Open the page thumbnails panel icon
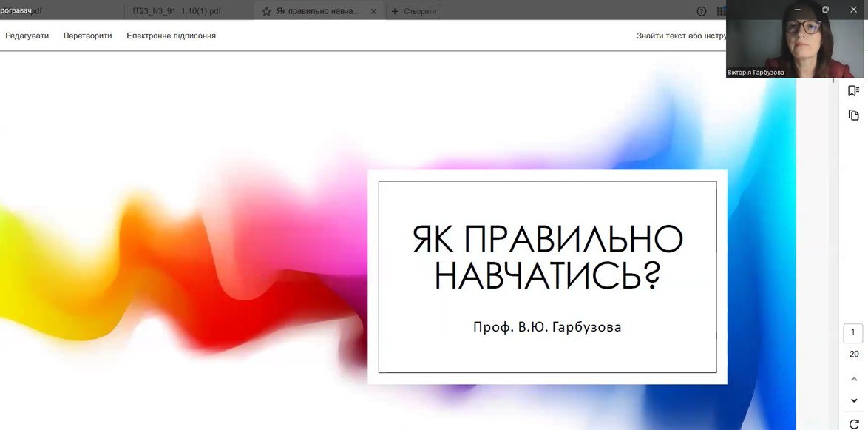868x430 pixels. 854,115
